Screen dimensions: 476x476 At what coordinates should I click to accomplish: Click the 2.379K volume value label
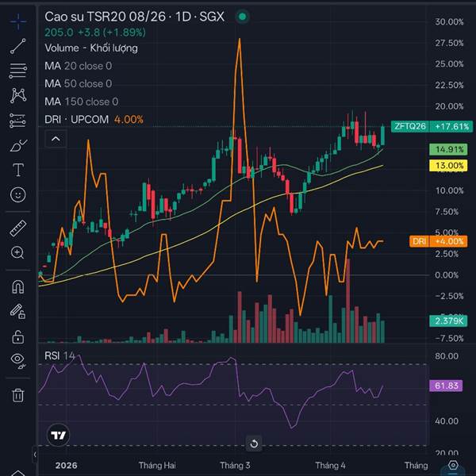coord(448,321)
